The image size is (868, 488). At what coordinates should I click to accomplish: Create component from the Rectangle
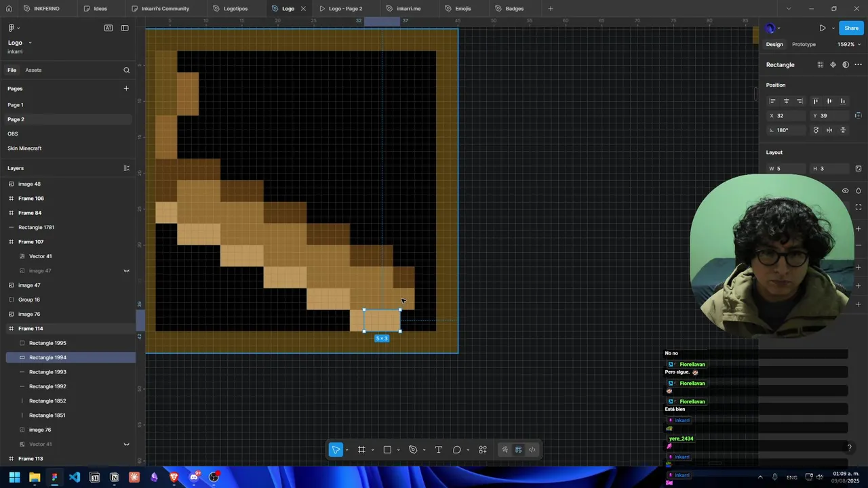(833, 65)
